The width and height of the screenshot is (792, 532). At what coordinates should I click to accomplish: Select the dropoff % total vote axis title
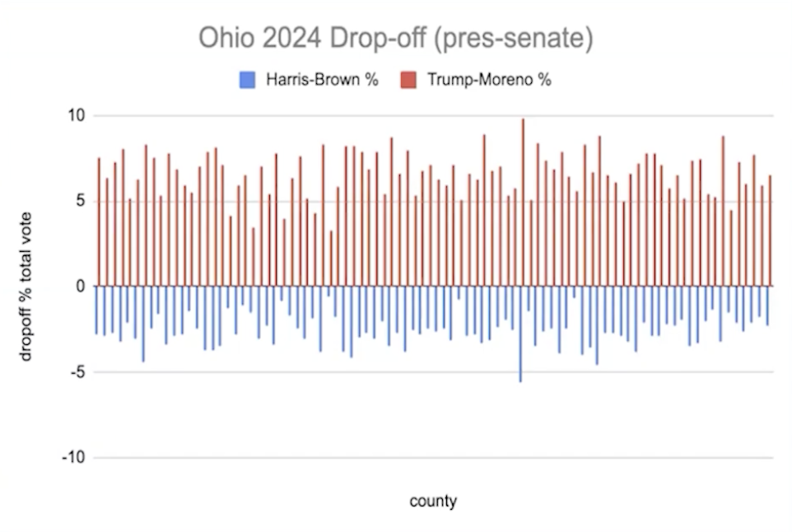tap(26, 287)
